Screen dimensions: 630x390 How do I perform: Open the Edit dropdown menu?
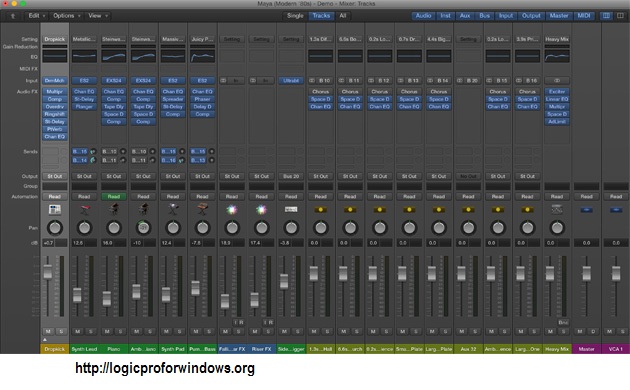(37, 16)
